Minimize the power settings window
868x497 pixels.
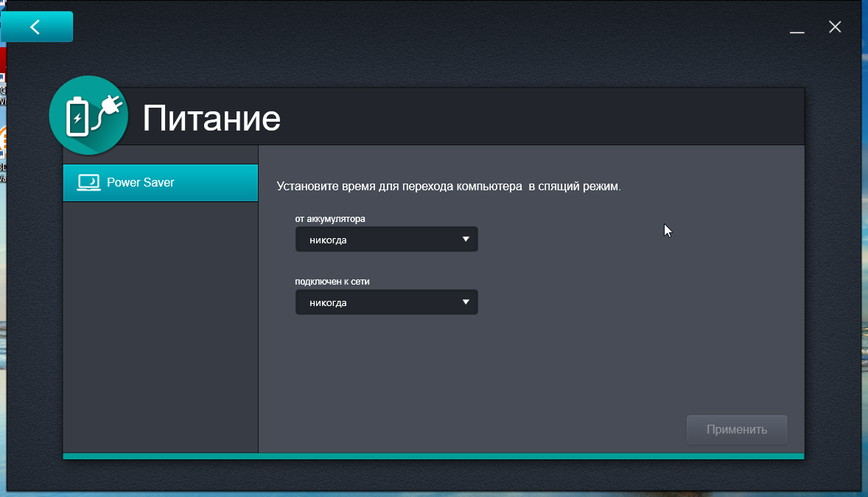pos(797,28)
